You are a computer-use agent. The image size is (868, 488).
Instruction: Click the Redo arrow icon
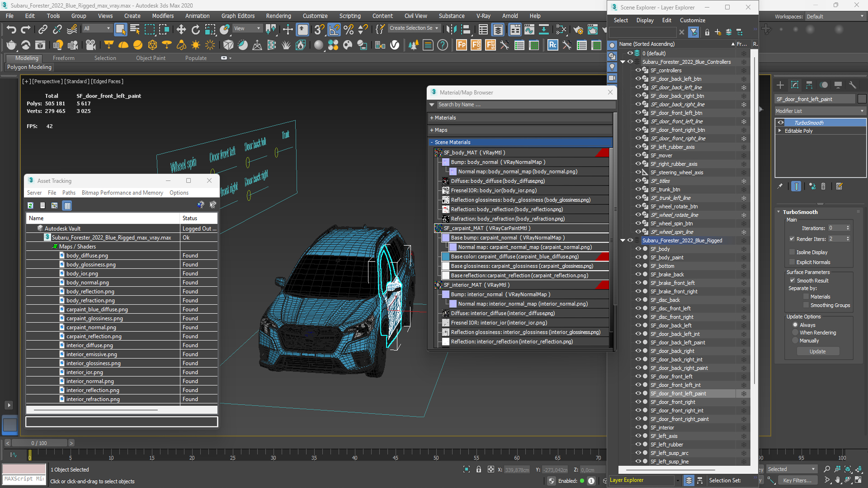tap(26, 30)
